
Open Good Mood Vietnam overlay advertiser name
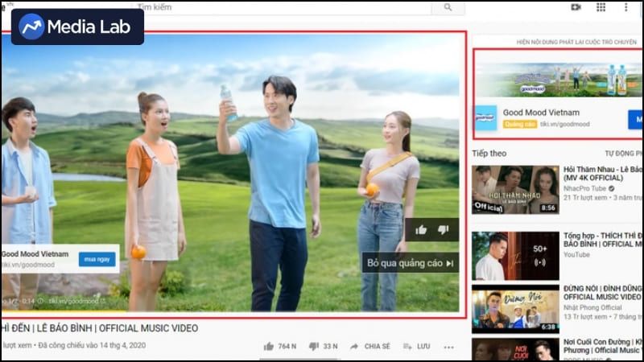[x=35, y=254]
